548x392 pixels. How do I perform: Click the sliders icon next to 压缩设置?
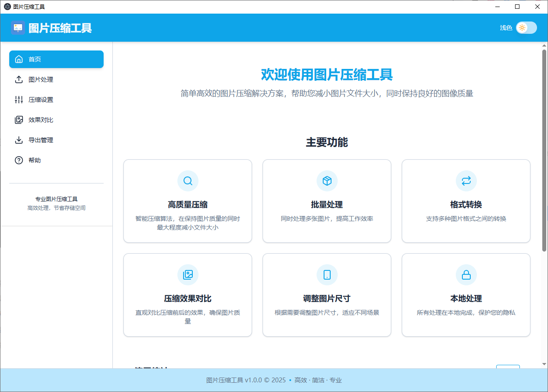pos(19,99)
